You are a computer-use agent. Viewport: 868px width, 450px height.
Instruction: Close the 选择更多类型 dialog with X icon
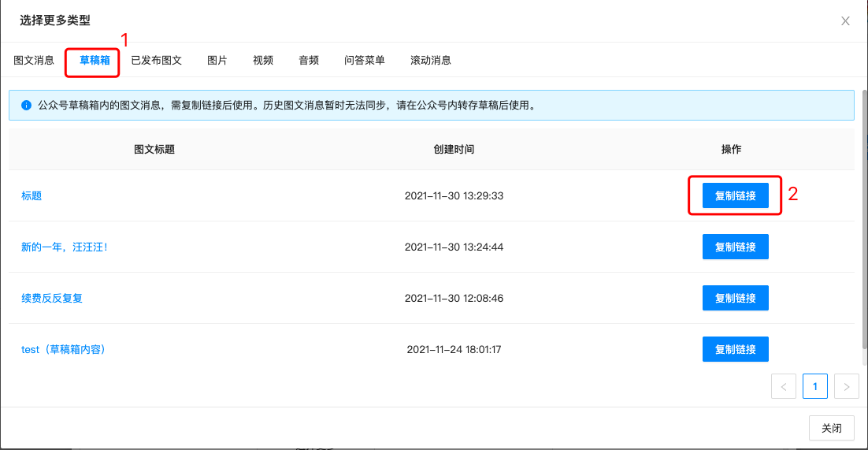[x=845, y=21]
